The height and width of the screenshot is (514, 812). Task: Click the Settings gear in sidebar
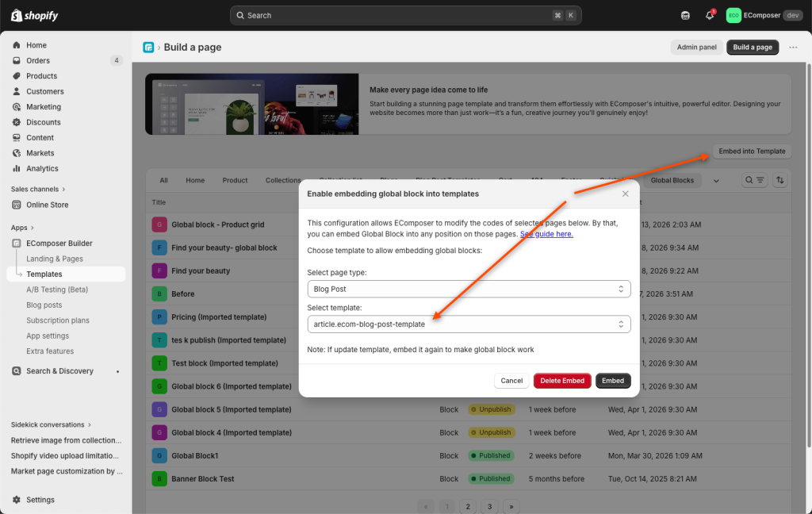pyautogui.click(x=17, y=500)
